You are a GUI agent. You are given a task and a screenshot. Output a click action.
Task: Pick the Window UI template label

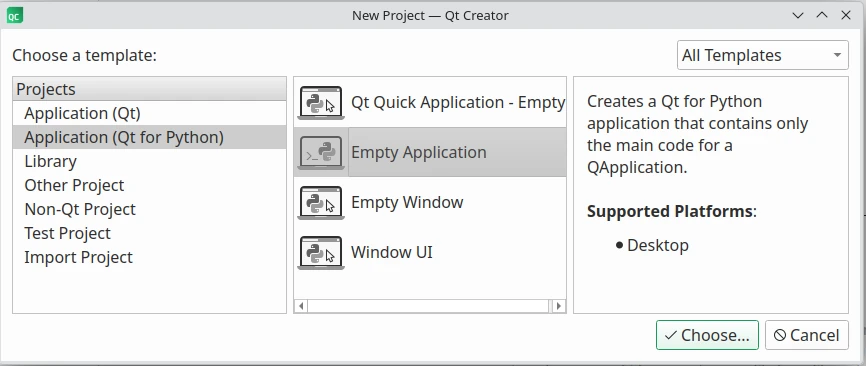[x=392, y=252]
